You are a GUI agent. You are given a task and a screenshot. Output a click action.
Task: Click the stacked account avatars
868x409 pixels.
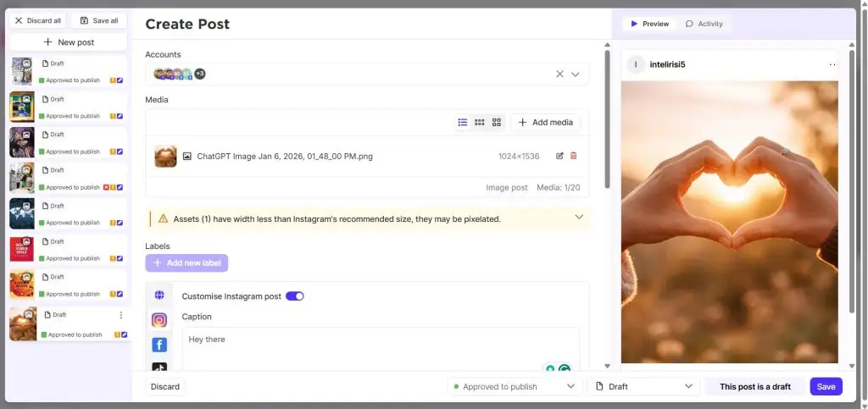[173, 74]
